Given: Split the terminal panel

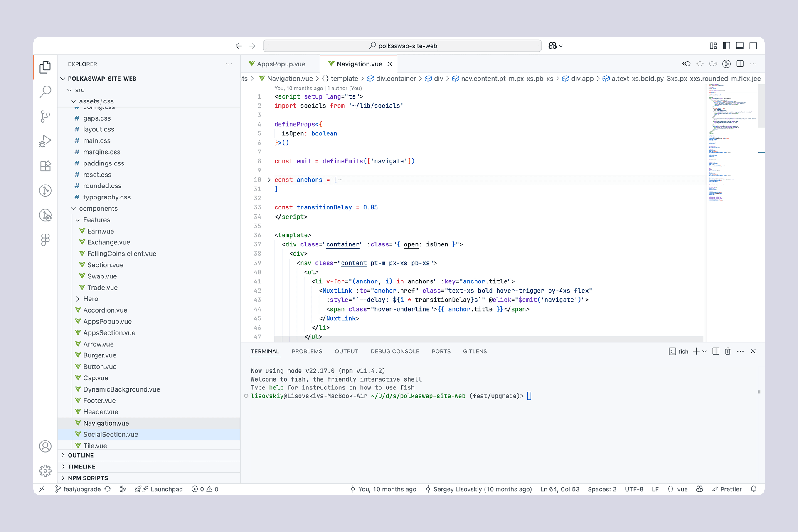Looking at the screenshot, I should (716, 351).
